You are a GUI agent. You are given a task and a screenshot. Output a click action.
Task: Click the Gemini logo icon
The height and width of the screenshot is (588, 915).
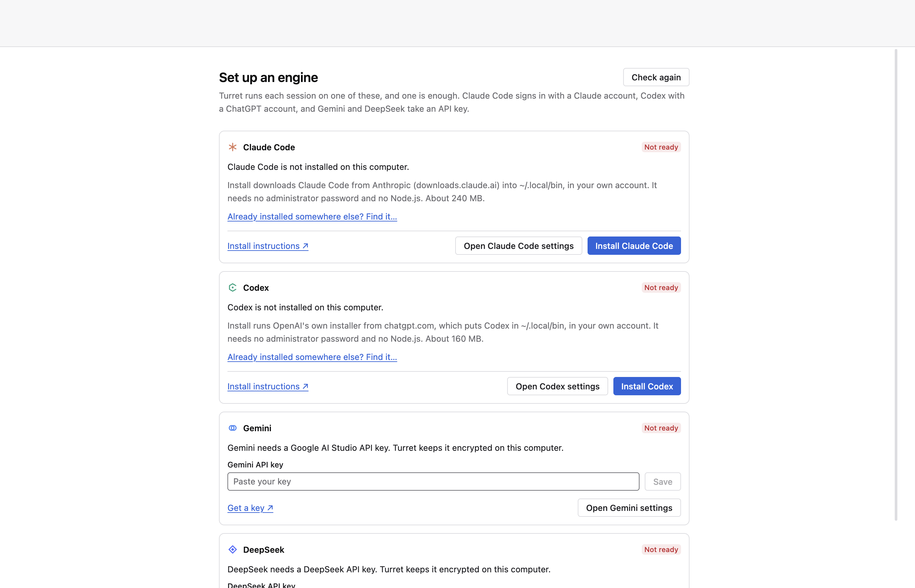[x=233, y=428]
